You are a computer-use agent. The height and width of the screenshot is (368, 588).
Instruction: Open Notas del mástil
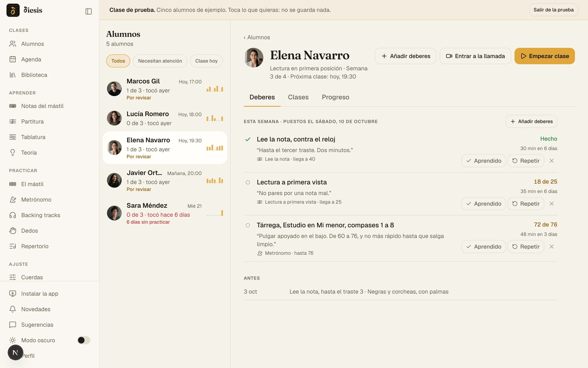(x=49, y=106)
